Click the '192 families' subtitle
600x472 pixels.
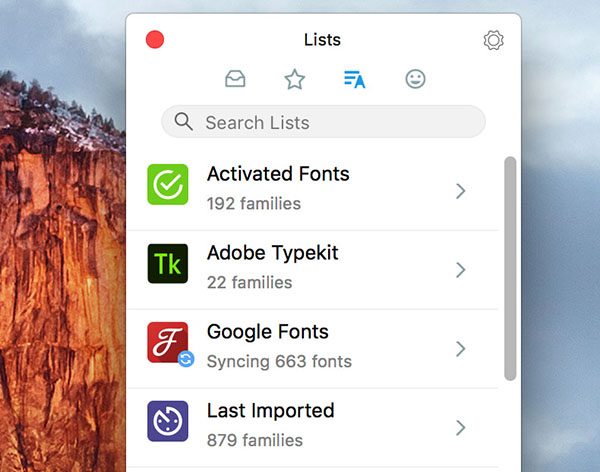click(x=254, y=204)
